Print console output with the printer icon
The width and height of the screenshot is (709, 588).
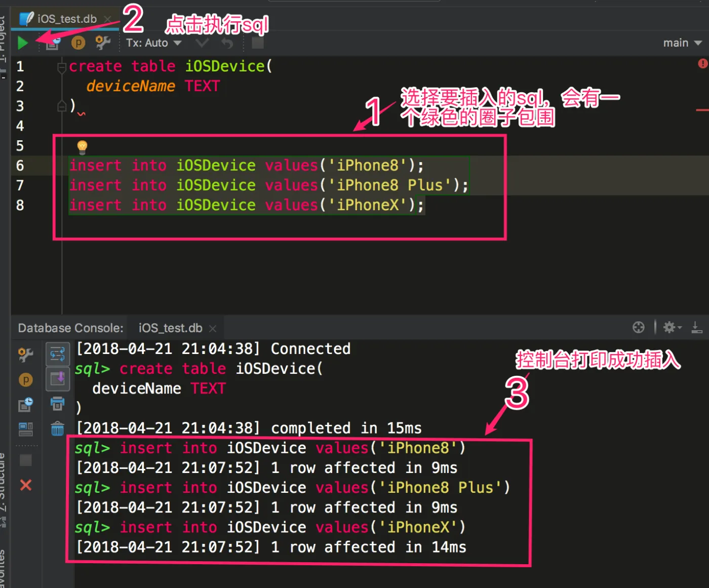tap(58, 404)
